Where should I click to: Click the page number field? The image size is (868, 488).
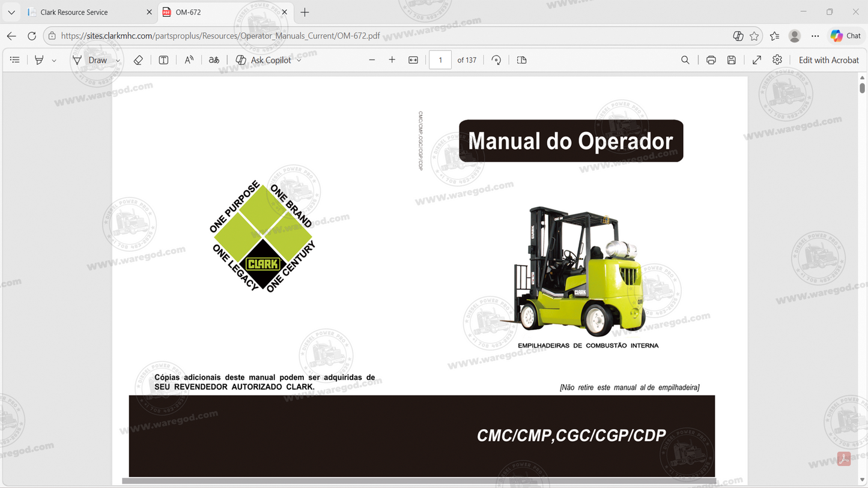click(440, 60)
